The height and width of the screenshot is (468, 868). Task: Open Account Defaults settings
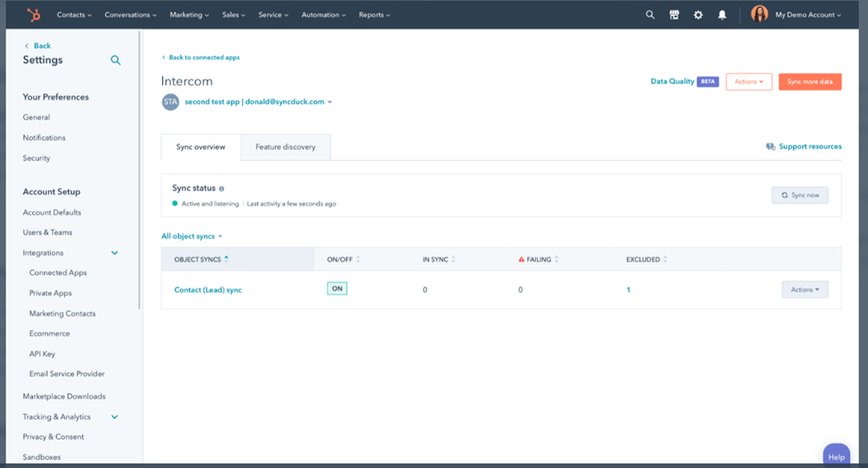tap(52, 213)
